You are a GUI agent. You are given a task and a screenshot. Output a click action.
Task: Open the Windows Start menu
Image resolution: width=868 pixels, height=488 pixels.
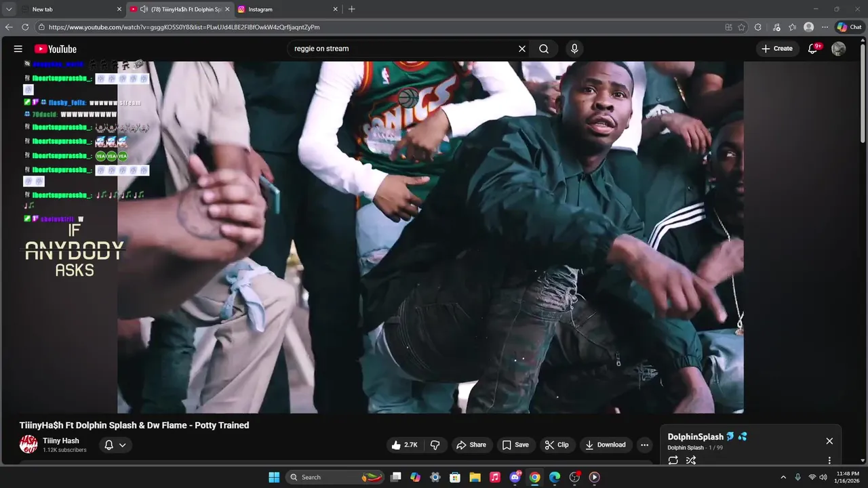pos(274,477)
